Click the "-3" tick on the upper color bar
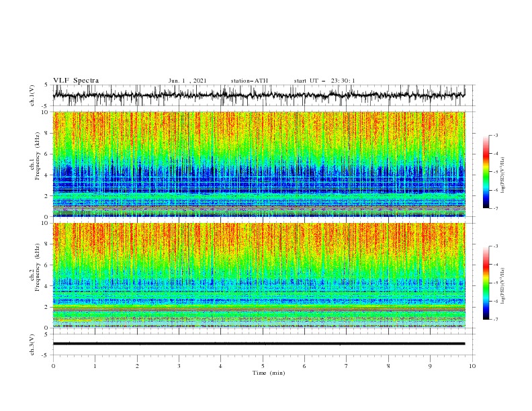 coord(495,135)
